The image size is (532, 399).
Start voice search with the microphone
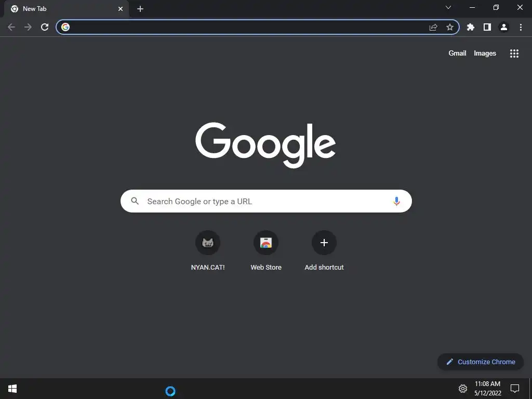(x=396, y=201)
